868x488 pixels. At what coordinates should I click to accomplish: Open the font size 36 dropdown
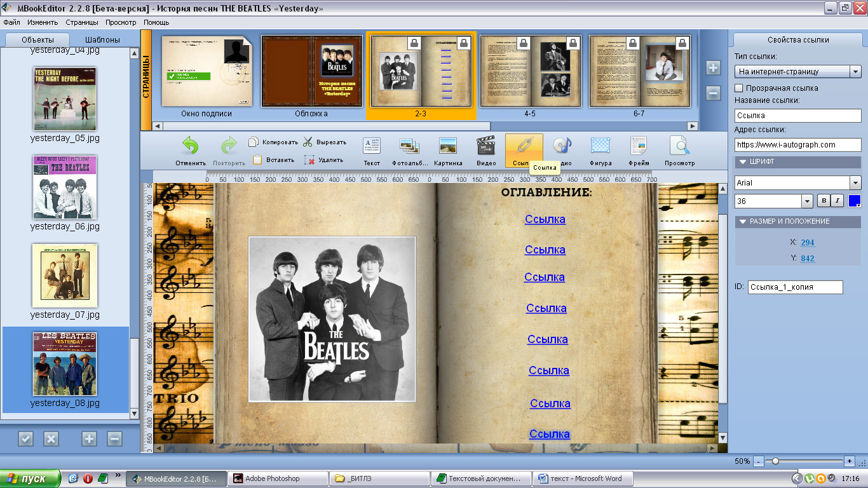point(808,201)
